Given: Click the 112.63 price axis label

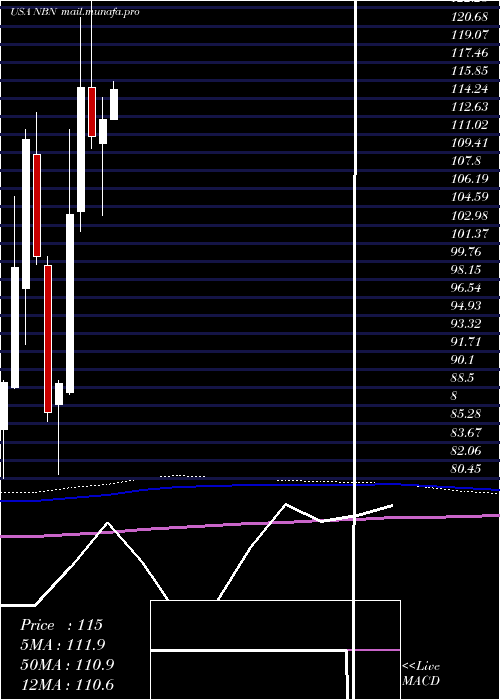Looking at the screenshot, I should pyautogui.click(x=469, y=107).
